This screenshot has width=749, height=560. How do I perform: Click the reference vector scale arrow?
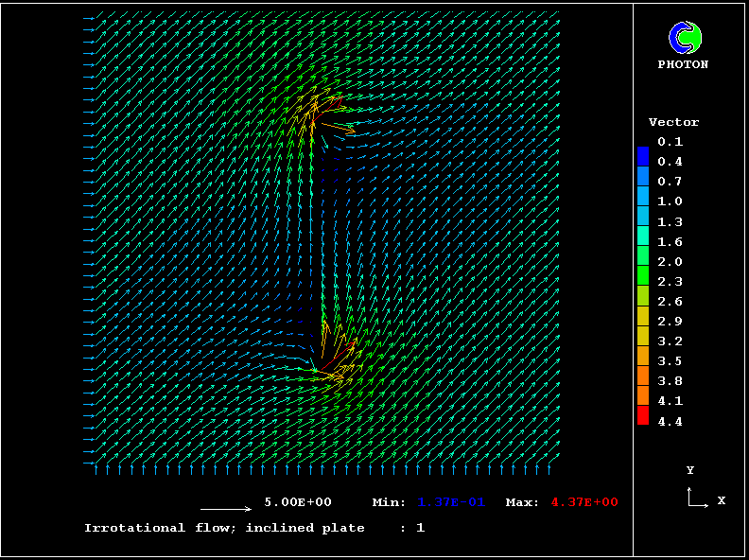coord(226,509)
